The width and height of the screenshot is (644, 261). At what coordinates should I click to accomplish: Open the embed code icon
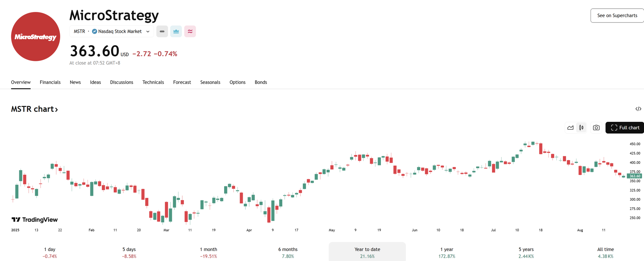638,109
